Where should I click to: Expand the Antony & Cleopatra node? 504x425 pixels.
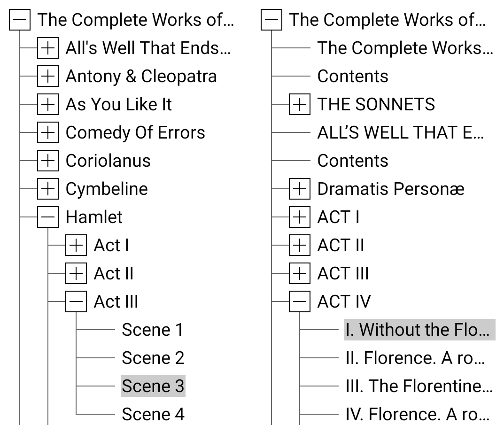(47, 76)
